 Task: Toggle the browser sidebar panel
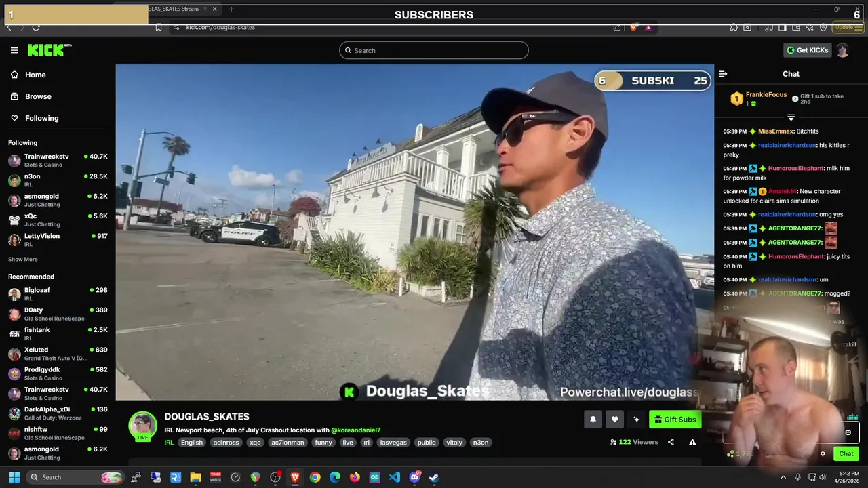click(783, 27)
